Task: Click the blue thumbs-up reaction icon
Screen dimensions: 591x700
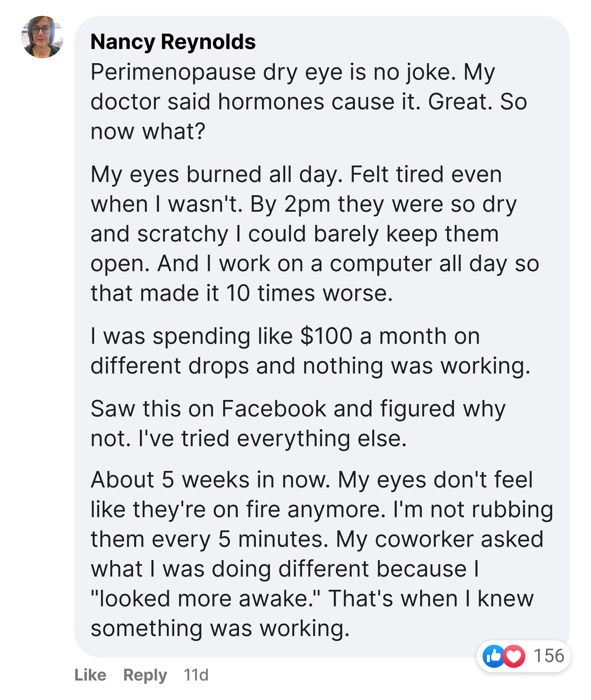Action: click(494, 656)
